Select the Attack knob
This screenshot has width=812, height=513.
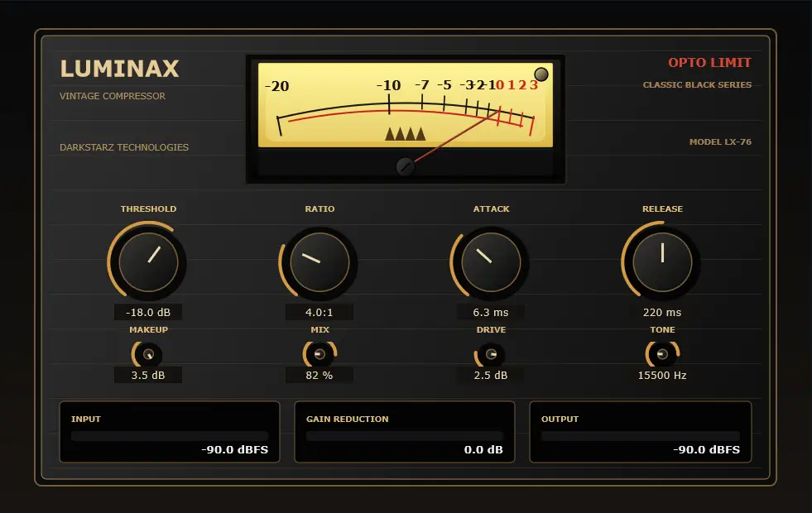491,262
